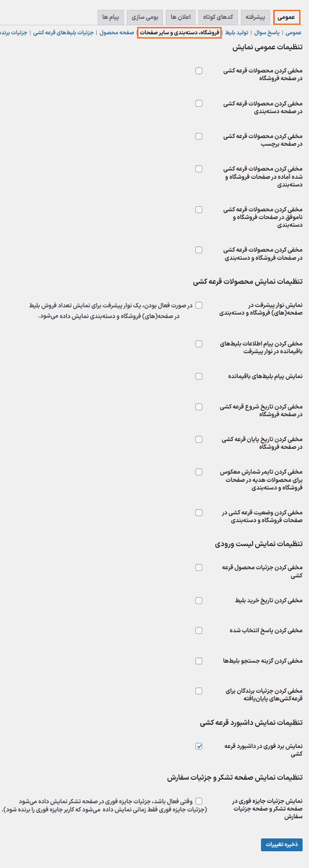The image size is (309, 868).
Task: Click the تولید بلیط link
Action: pyautogui.click(x=237, y=33)
